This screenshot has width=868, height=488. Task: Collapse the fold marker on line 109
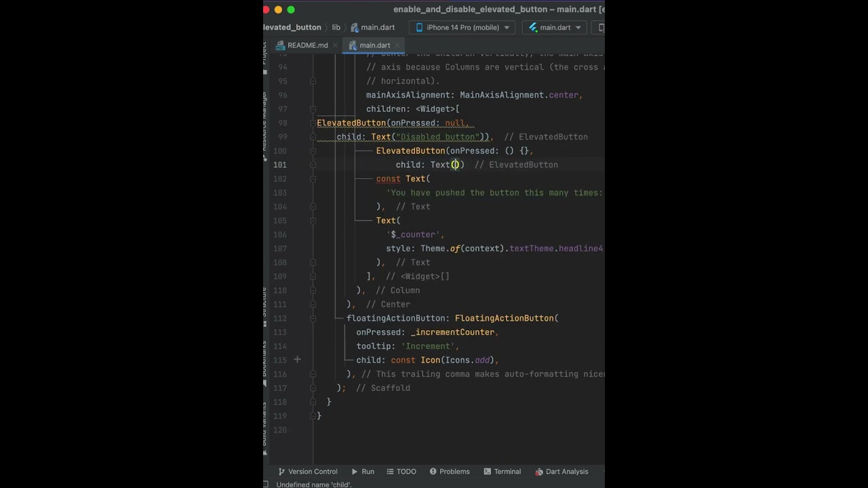pyautogui.click(x=313, y=277)
